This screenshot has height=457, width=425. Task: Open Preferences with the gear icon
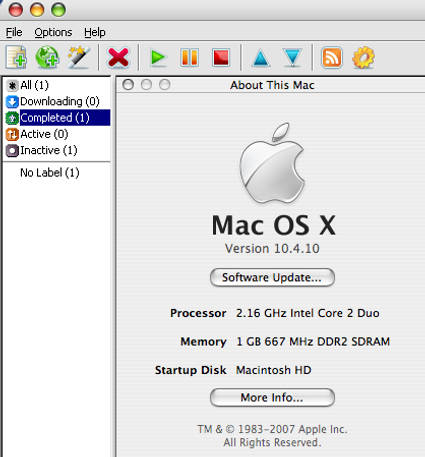tap(363, 57)
